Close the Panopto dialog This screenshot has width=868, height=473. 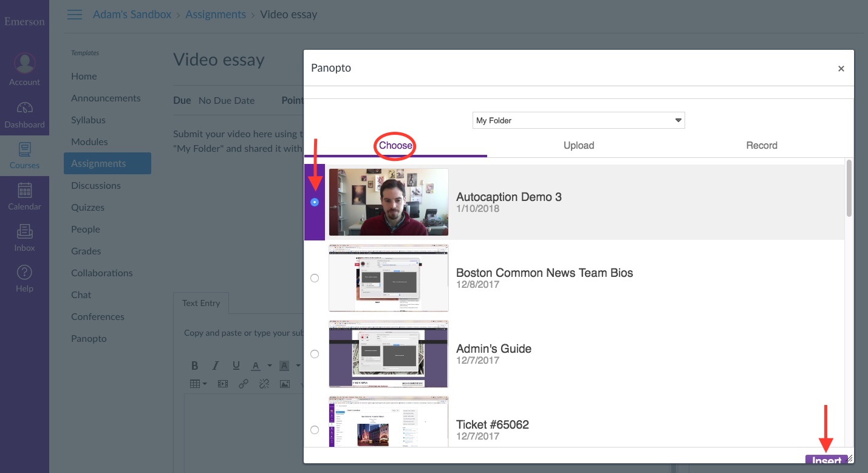841,69
